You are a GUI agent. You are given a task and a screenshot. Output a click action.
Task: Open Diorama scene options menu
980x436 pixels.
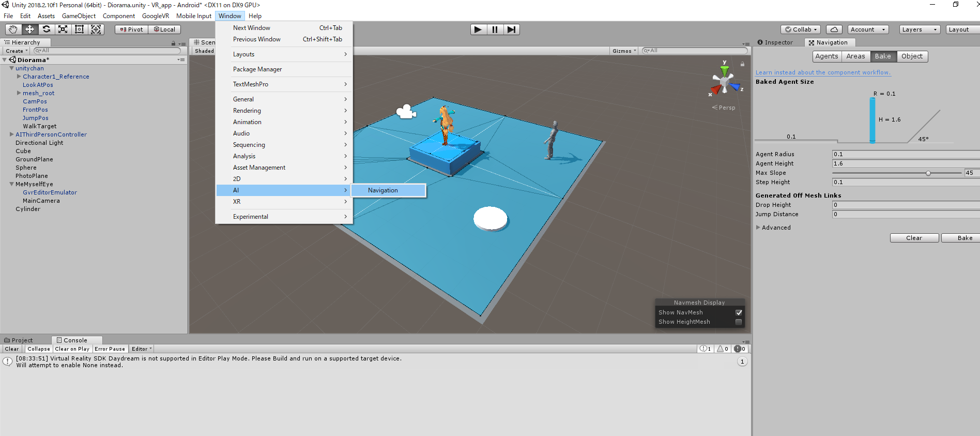[x=181, y=60]
